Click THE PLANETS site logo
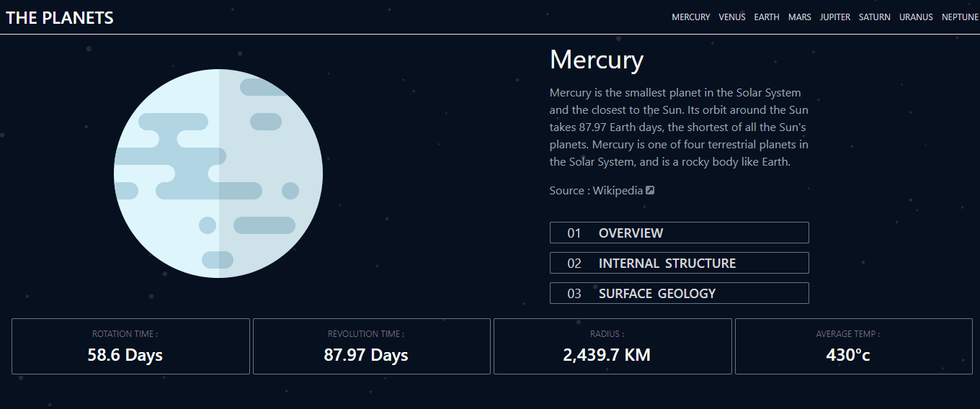 [x=60, y=18]
